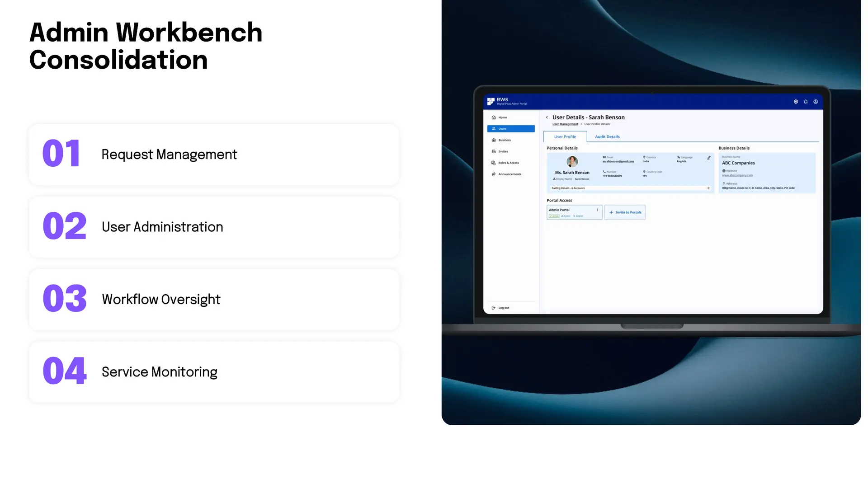Open the User Management breadcrumb link
The image size is (868, 488).
click(565, 124)
